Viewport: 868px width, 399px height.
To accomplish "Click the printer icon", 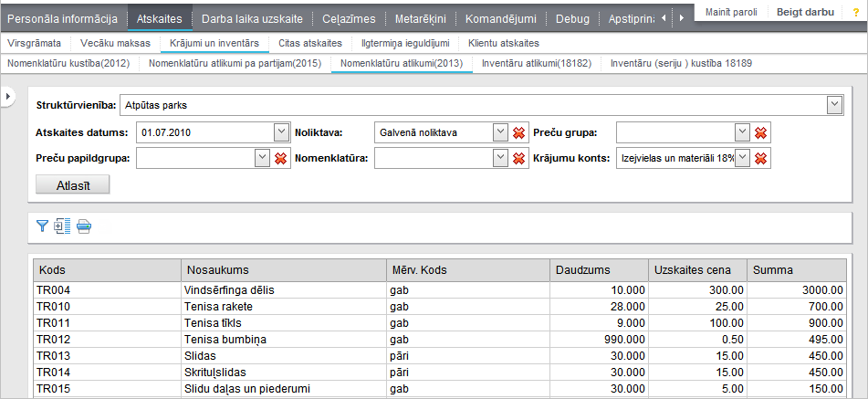I will coord(84,226).
